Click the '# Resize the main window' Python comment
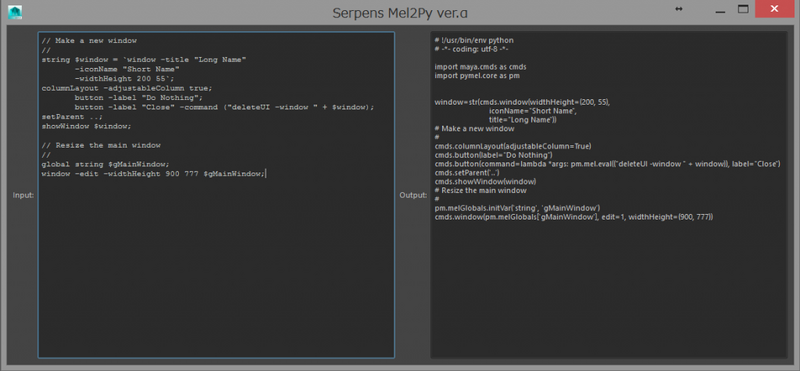The image size is (800, 371). (x=481, y=190)
